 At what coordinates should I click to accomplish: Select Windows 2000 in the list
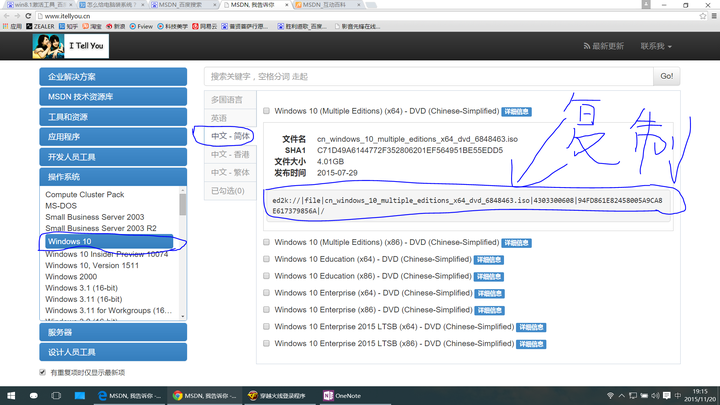[71, 276]
